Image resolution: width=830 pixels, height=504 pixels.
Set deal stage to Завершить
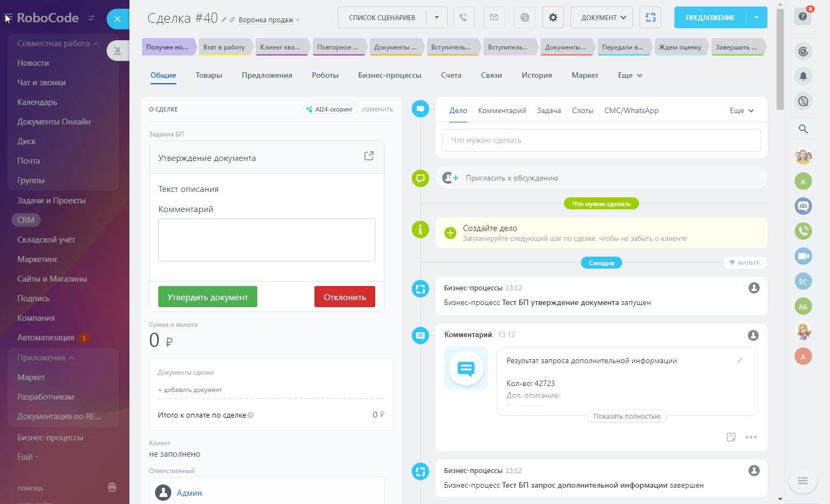point(738,47)
